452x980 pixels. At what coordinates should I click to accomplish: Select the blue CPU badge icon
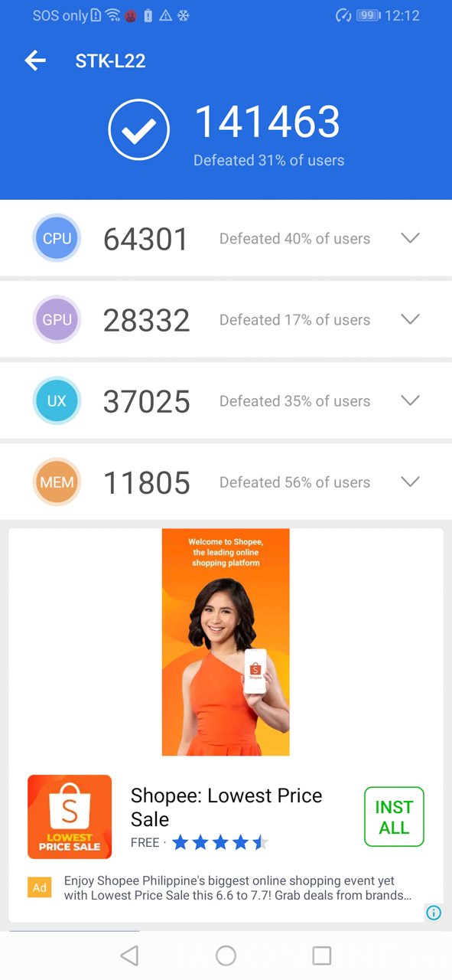[57, 238]
